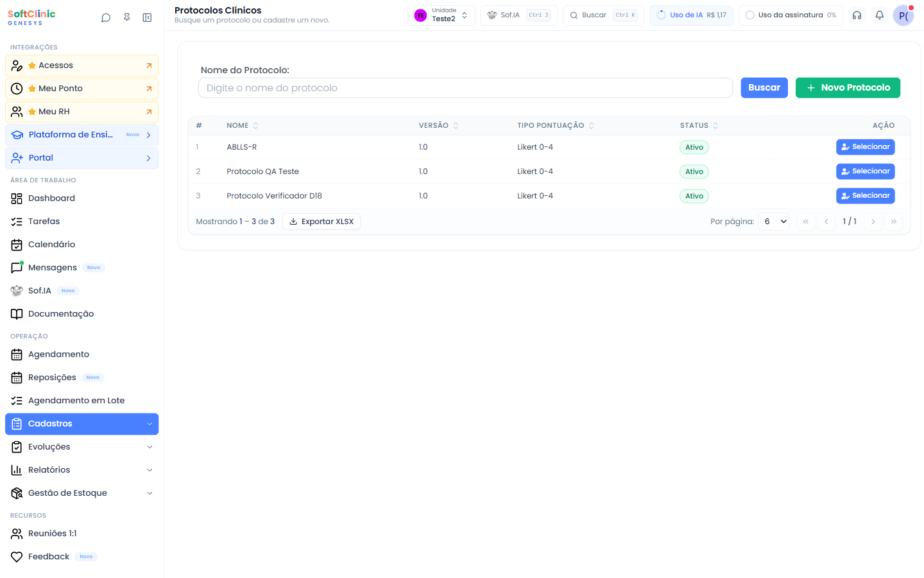Open Meu RH integration
924x578 pixels.
pos(82,112)
